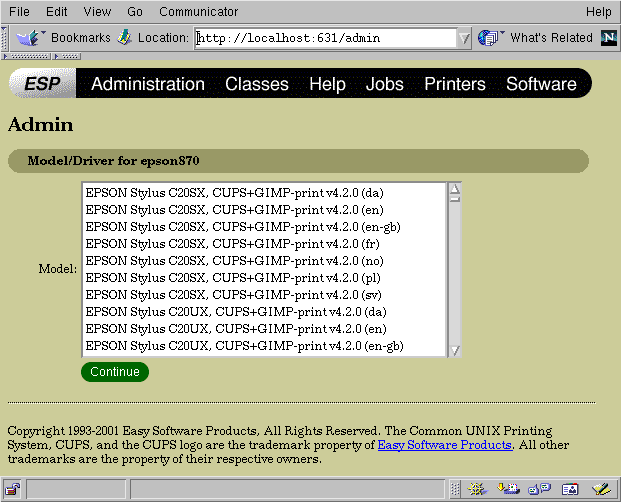Viewport: 621px width, 502px height.
Task: Click the security padlock in status bar
Action: pos(12,490)
